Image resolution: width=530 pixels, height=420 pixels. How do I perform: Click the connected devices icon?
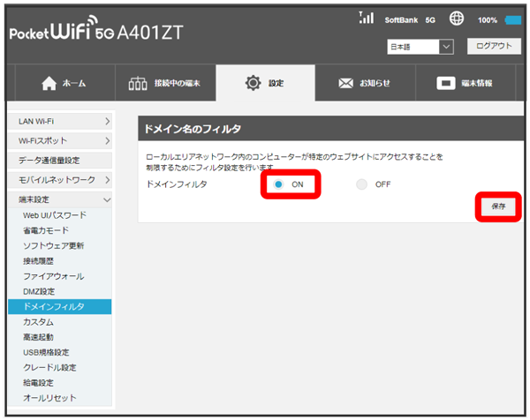click(x=138, y=83)
